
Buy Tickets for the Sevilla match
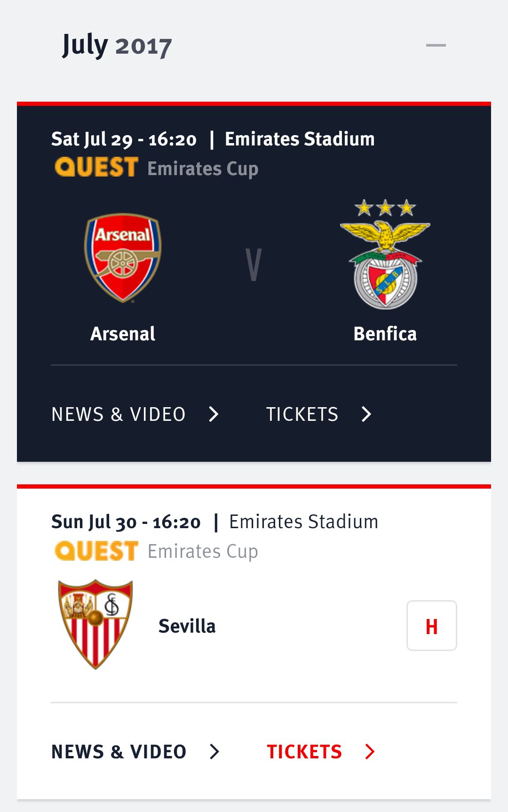pos(304,752)
